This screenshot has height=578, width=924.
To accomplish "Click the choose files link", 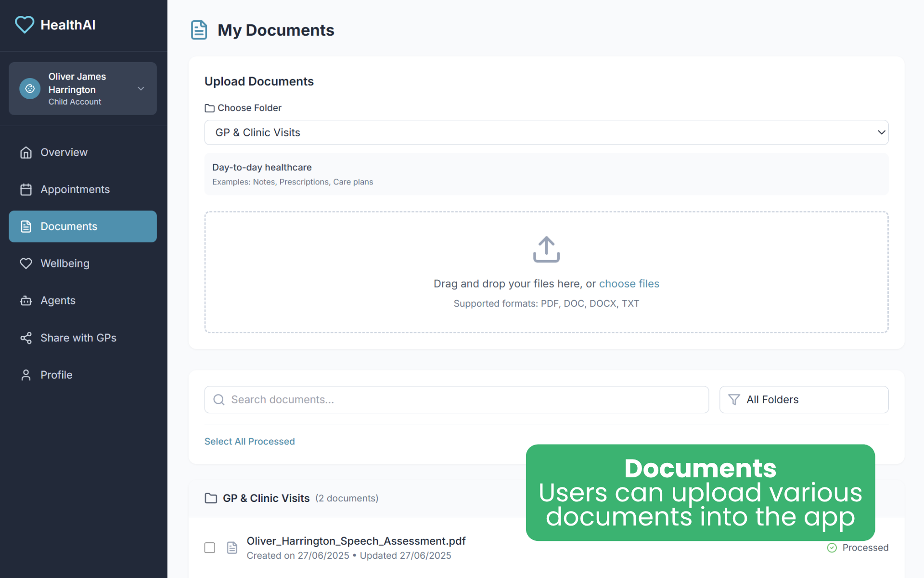I will pos(629,284).
